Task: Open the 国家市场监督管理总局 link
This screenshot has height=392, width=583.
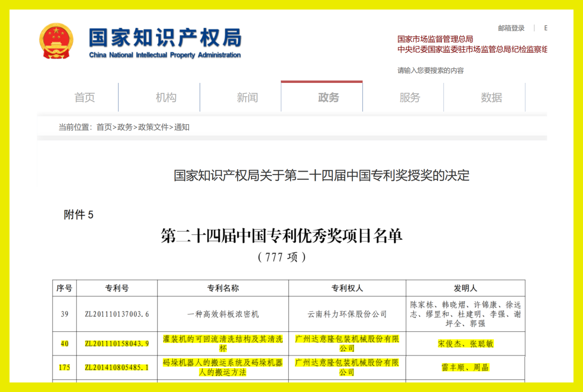Action: 435,39
